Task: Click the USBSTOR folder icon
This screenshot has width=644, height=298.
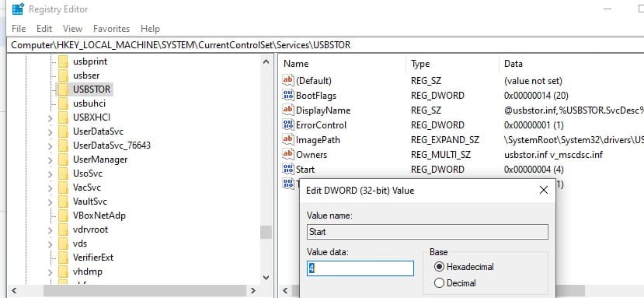Action: pos(63,89)
